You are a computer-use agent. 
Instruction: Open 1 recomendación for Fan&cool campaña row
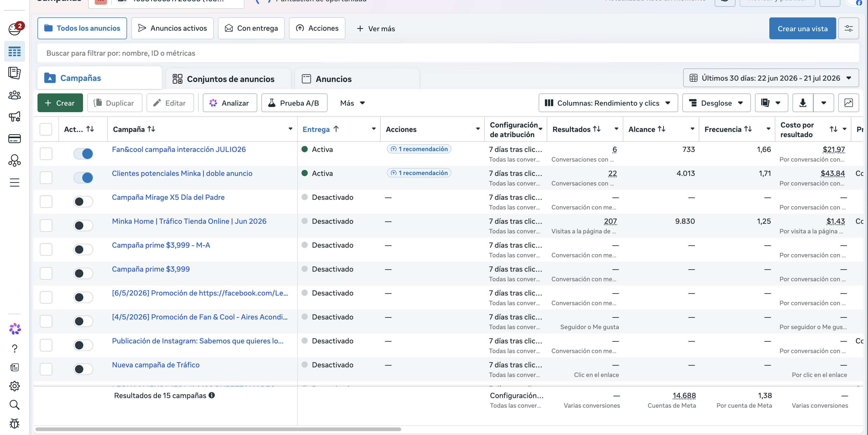[419, 149]
